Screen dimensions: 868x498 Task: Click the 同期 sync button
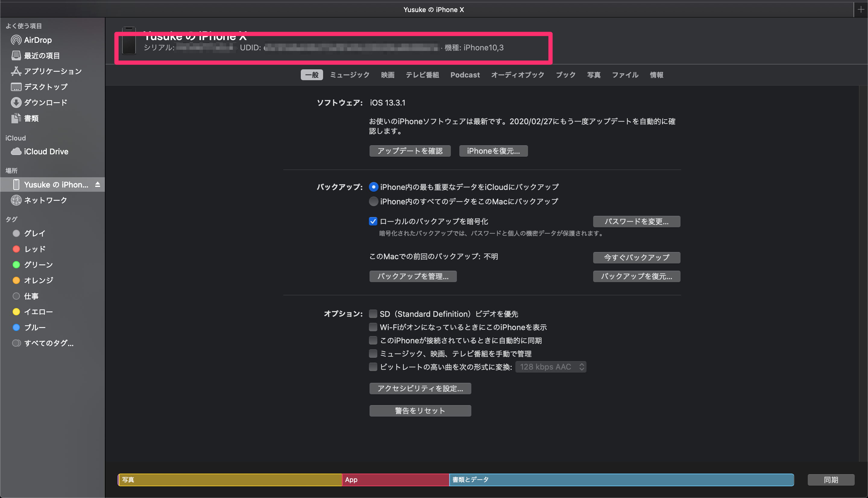click(x=831, y=480)
